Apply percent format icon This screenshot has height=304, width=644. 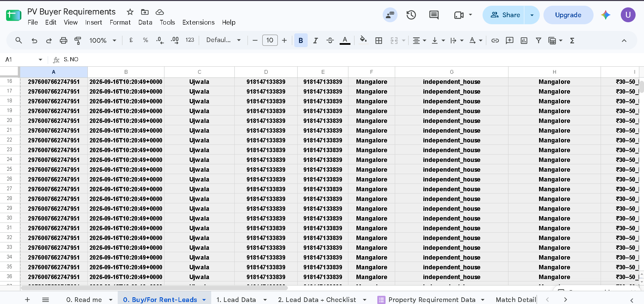[x=146, y=40]
